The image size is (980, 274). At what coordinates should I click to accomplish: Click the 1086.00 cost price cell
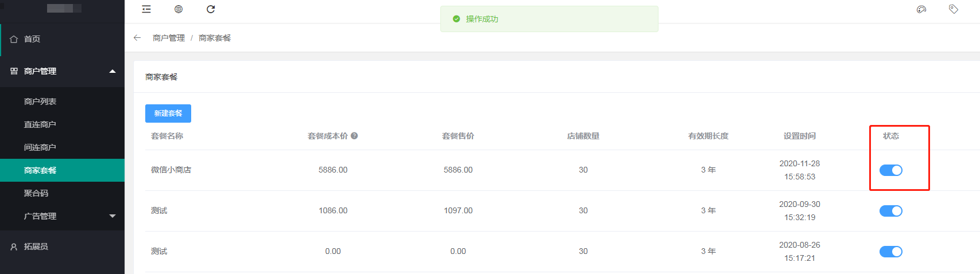pos(333,210)
